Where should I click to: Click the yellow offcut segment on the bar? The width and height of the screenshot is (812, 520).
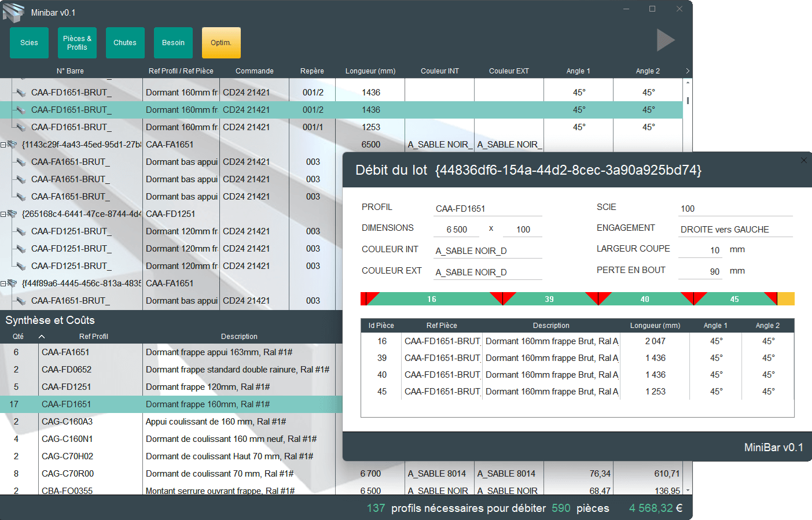(785, 299)
